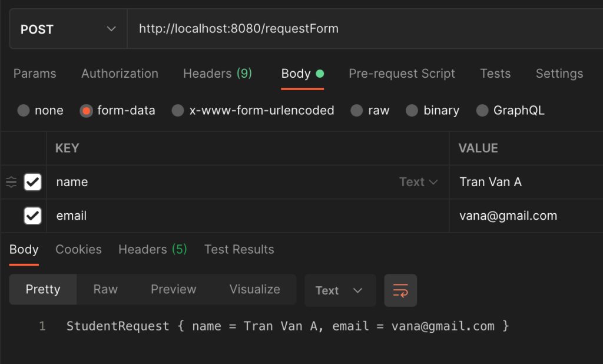This screenshot has width=603, height=364.
Task: Click the drag handle beside name row
Action: 11,182
